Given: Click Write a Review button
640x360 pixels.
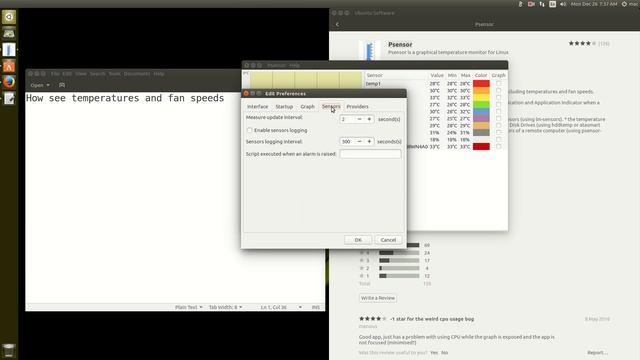Looking at the screenshot, I should tap(378, 298).
